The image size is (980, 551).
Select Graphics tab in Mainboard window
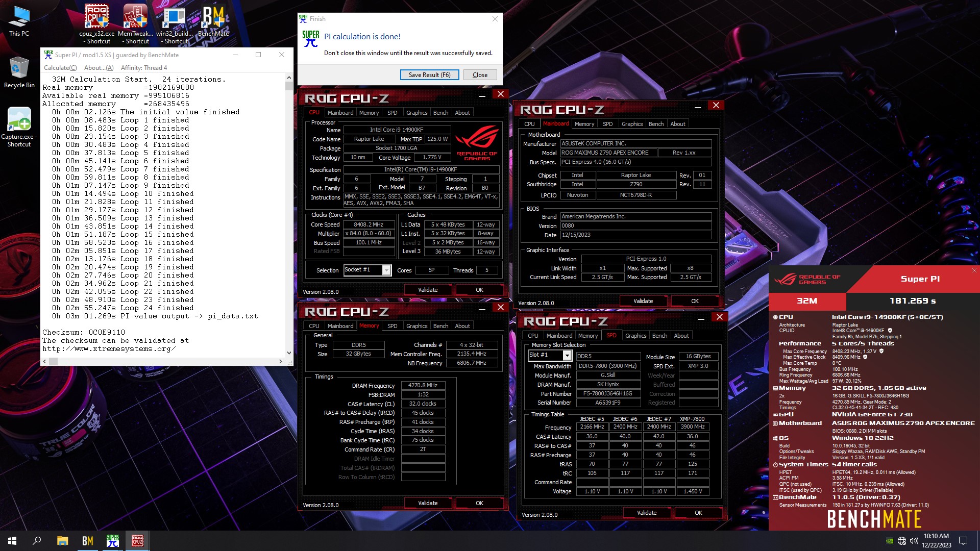point(632,124)
